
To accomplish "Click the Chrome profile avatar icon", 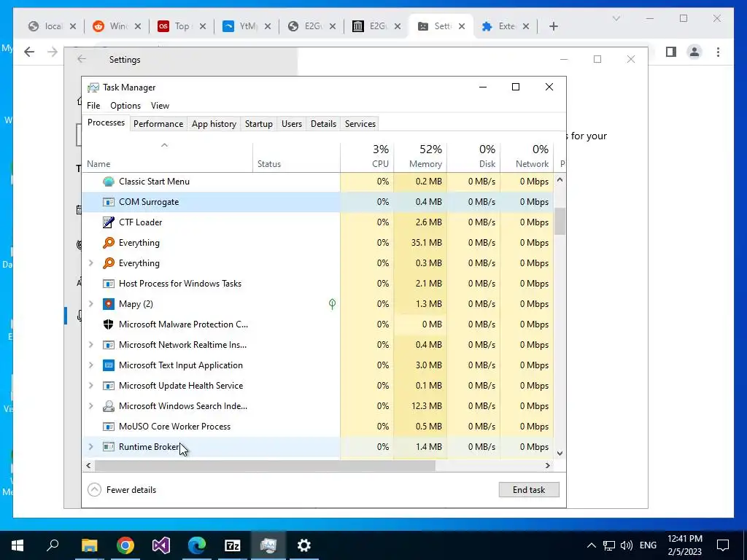I will point(694,52).
